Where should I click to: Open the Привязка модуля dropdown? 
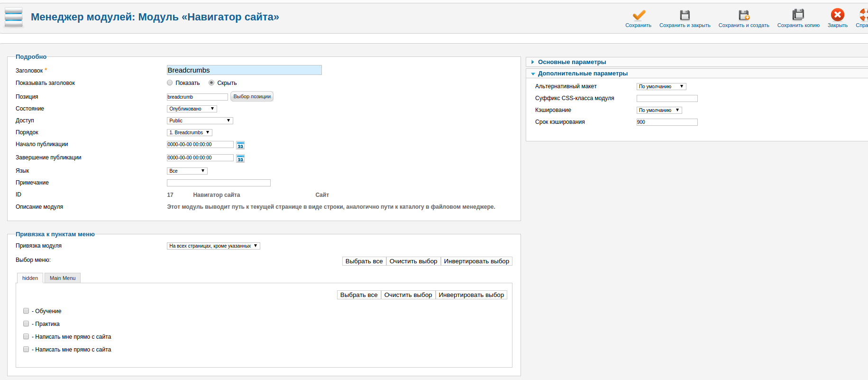(213, 246)
